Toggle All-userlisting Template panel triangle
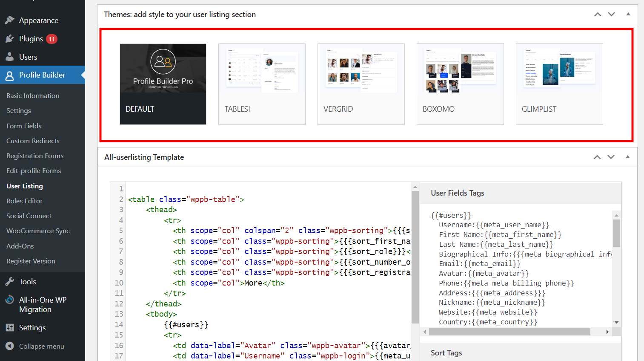 tap(628, 157)
